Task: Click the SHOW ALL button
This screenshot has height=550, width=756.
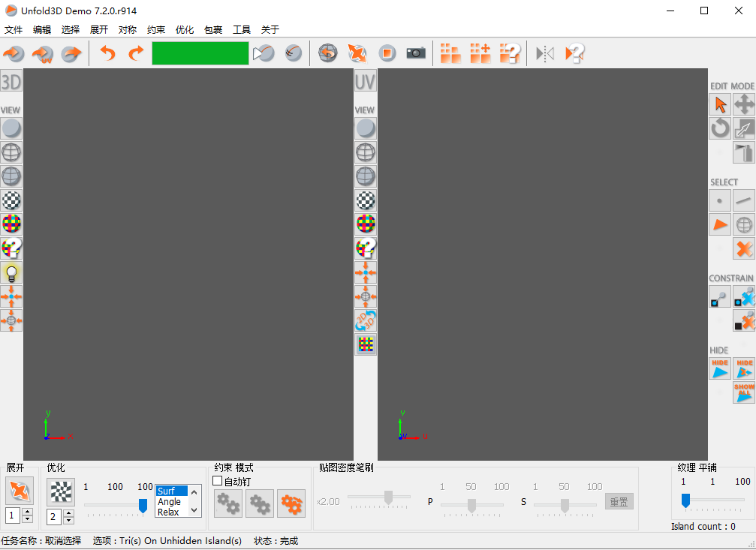Action: [x=744, y=393]
